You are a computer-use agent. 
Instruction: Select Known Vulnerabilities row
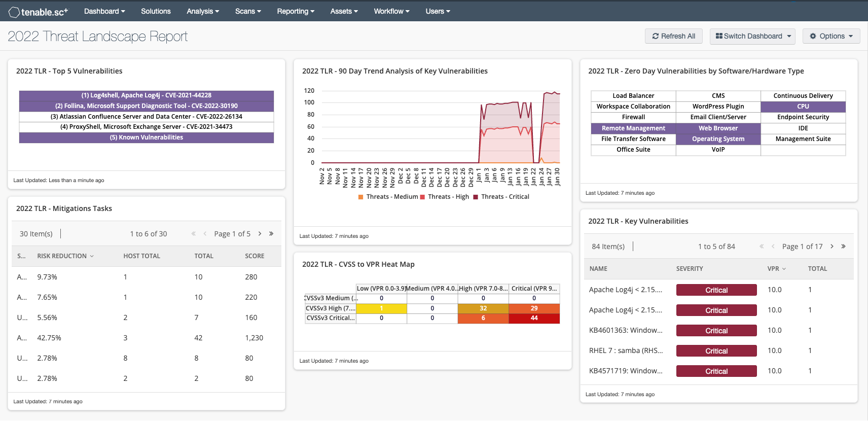147,137
